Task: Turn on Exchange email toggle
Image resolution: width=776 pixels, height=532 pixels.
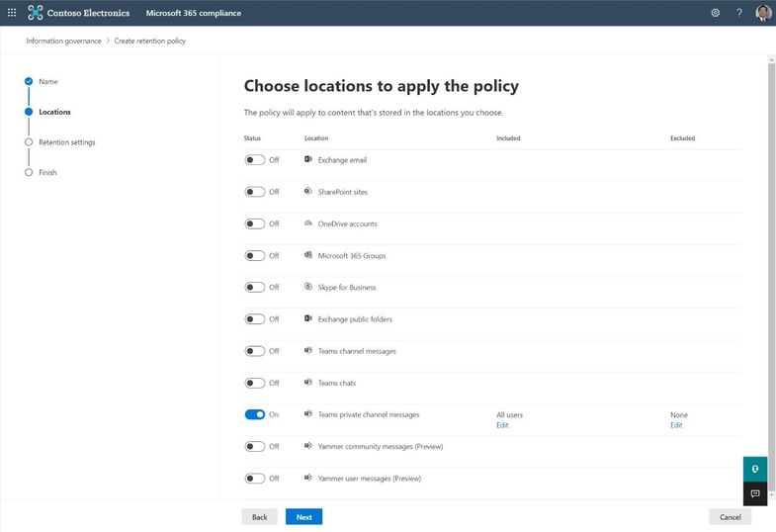Action: point(255,160)
